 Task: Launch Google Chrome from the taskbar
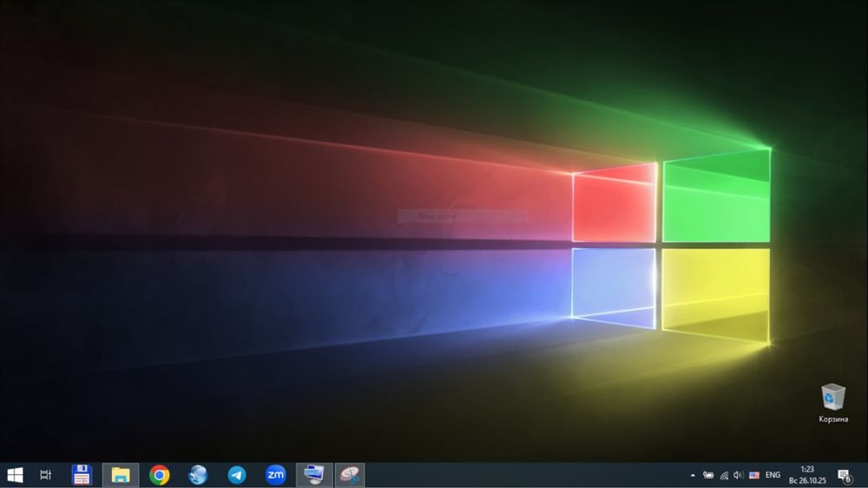pyautogui.click(x=160, y=475)
